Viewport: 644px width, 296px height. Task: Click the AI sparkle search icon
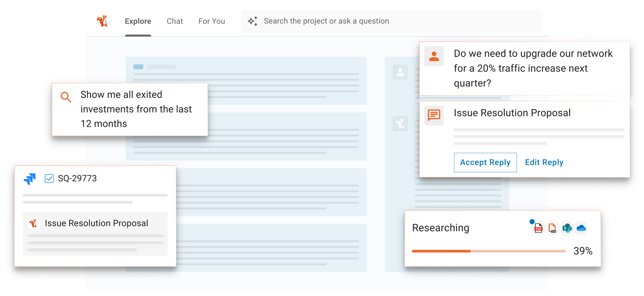[253, 21]
